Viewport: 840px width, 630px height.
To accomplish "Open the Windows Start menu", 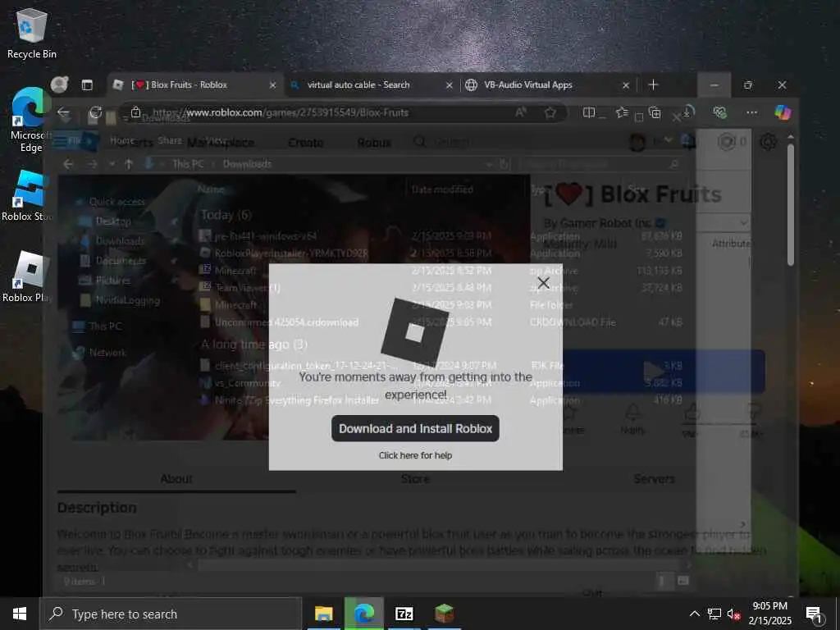I will pos(20,614).
